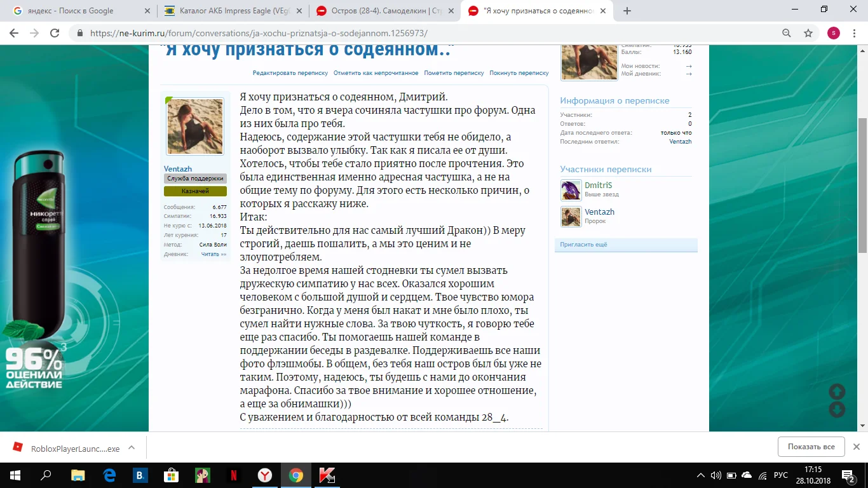
Task: View site security info via the lock icon
Action: 80,33
